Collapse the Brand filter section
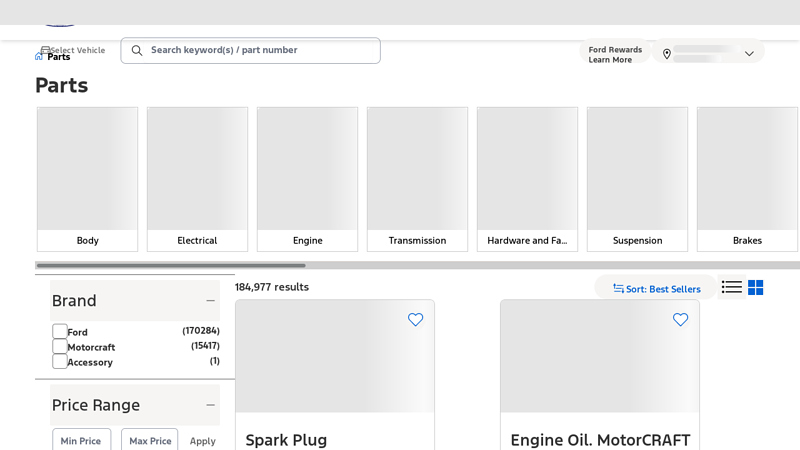This screenshot has width=800, height=450. [x=210, y=301]
